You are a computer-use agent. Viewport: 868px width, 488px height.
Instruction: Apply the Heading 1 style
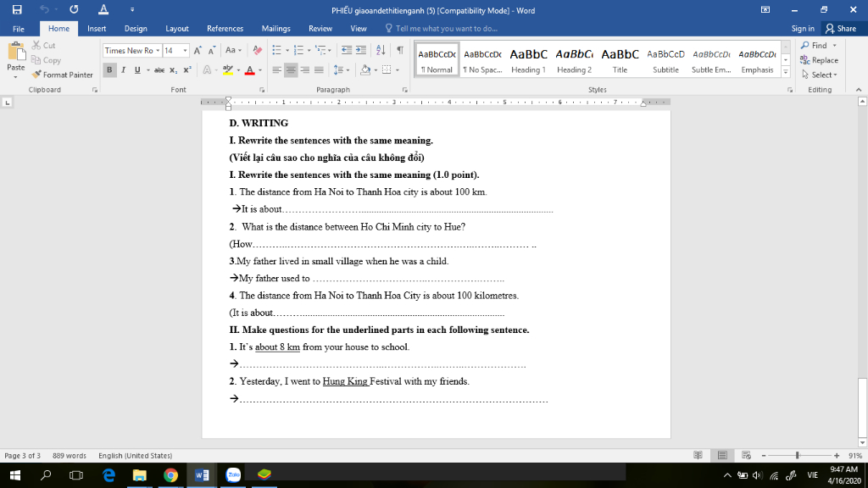pos(528,60)
